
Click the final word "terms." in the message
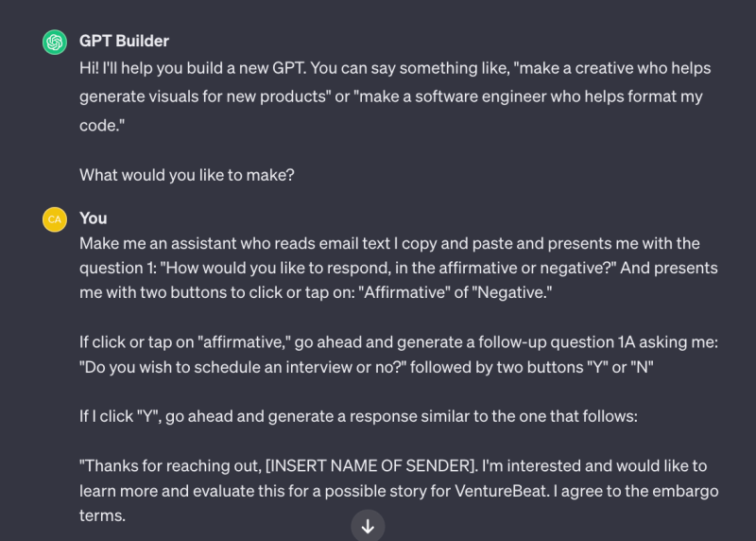[x=102, y=515]
